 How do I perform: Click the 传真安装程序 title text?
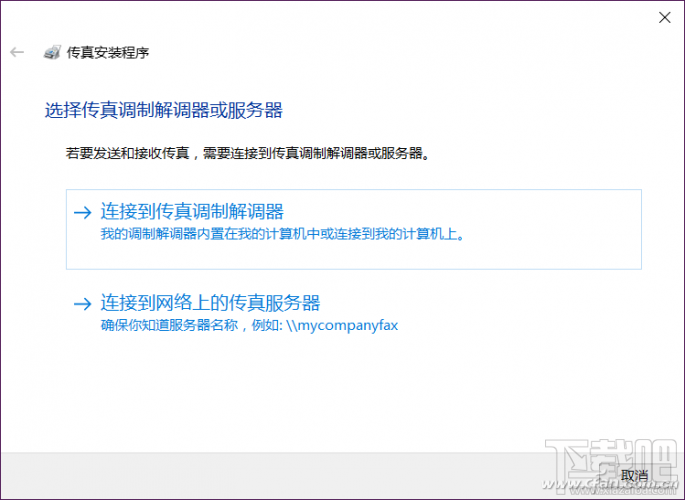coord(108,52)
